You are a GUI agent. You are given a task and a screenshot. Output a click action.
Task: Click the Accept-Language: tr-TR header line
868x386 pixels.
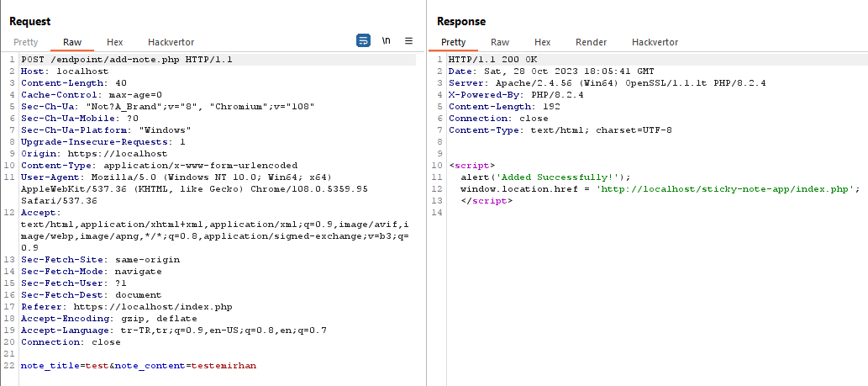coord(174,330)
